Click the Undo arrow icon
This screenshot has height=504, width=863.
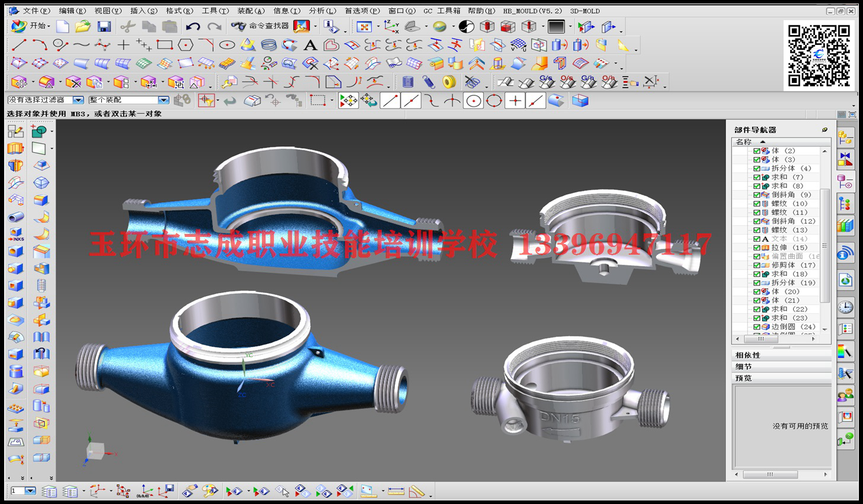[193, 26]
